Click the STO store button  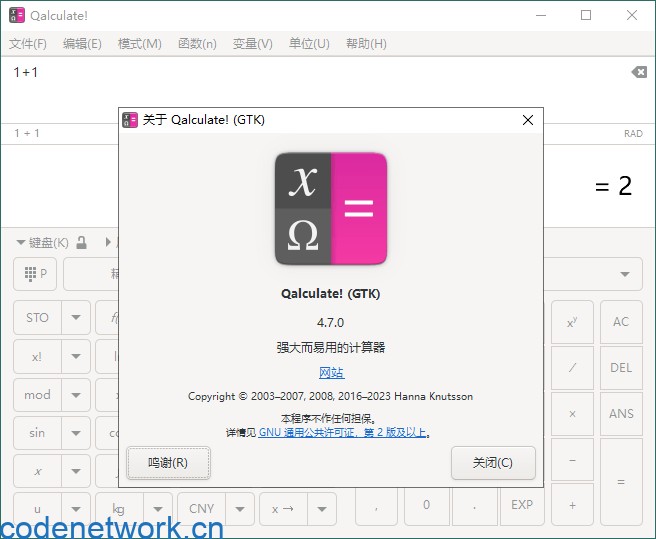pos(37,318)
